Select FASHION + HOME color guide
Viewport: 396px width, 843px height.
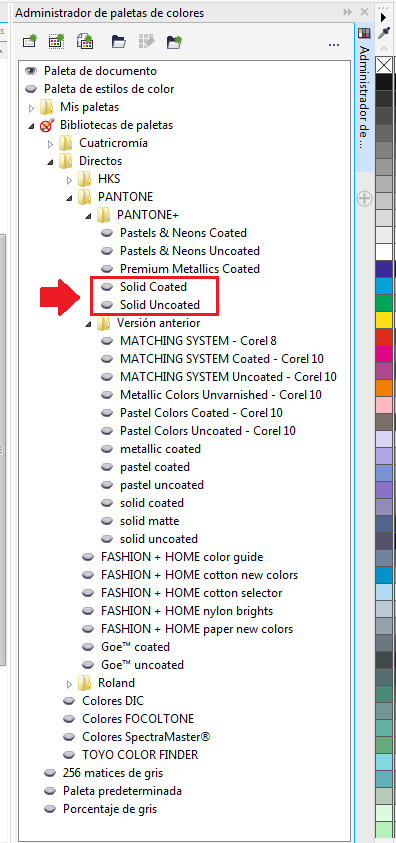pyautogui.click(x=182, y=557)
